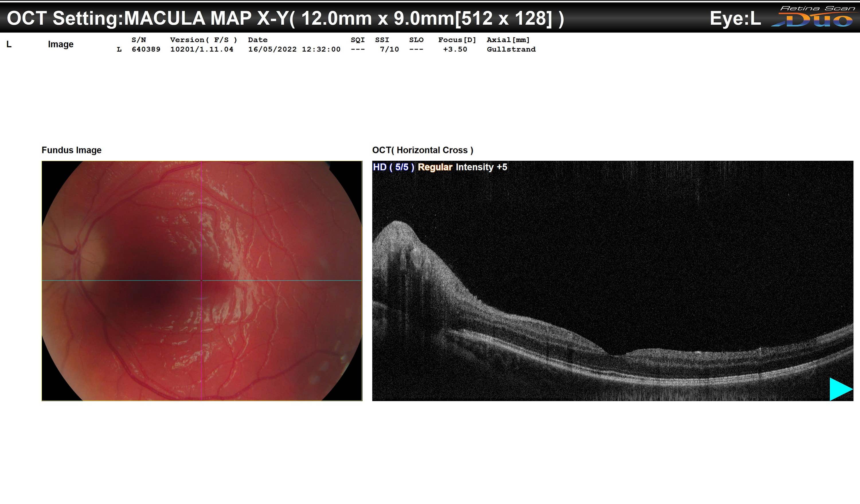Click the 'SSI' column header
Image resolution: width=860 pixels, height=504 pixels.
click(382, 40)
